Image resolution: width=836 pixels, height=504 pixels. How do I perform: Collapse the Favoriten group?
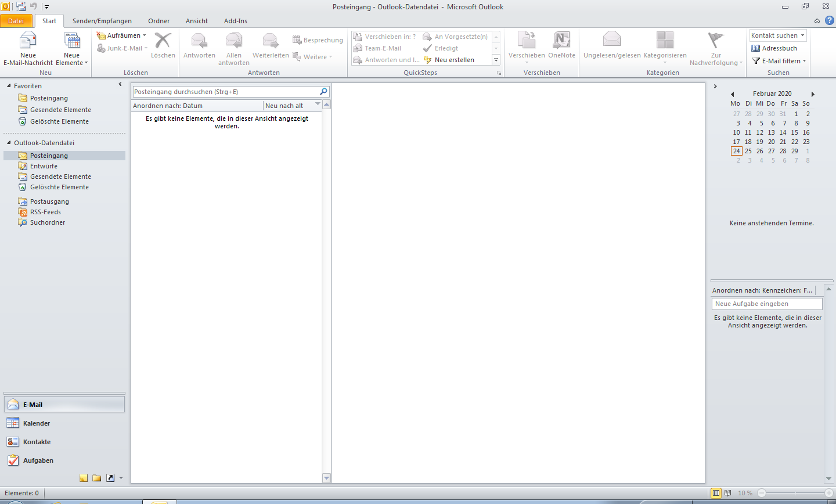coord(9,86)
